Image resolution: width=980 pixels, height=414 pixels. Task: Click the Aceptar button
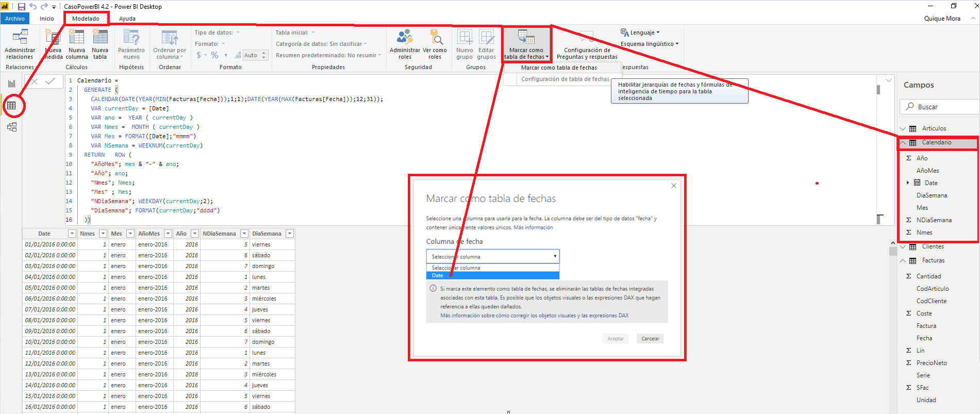coord(616,339)
